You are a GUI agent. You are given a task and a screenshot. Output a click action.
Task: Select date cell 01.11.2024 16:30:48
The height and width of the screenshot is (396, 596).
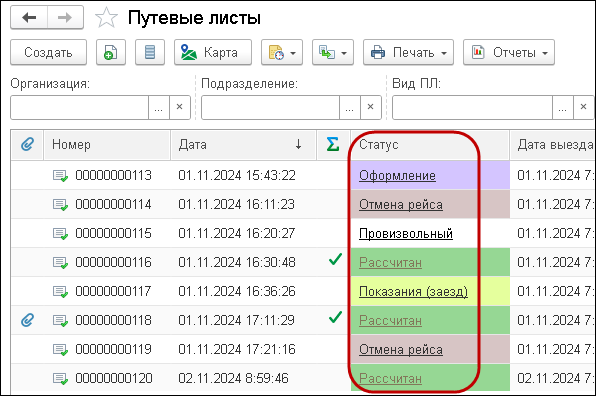237,263
